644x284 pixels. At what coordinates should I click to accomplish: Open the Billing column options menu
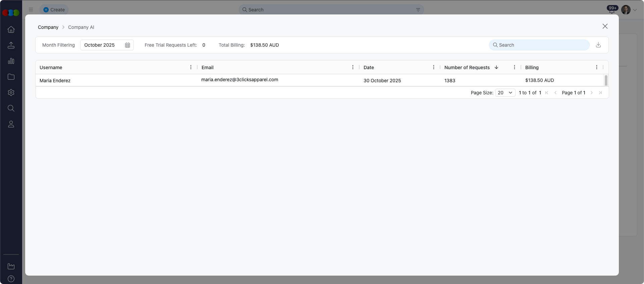(x=596, y=67)
